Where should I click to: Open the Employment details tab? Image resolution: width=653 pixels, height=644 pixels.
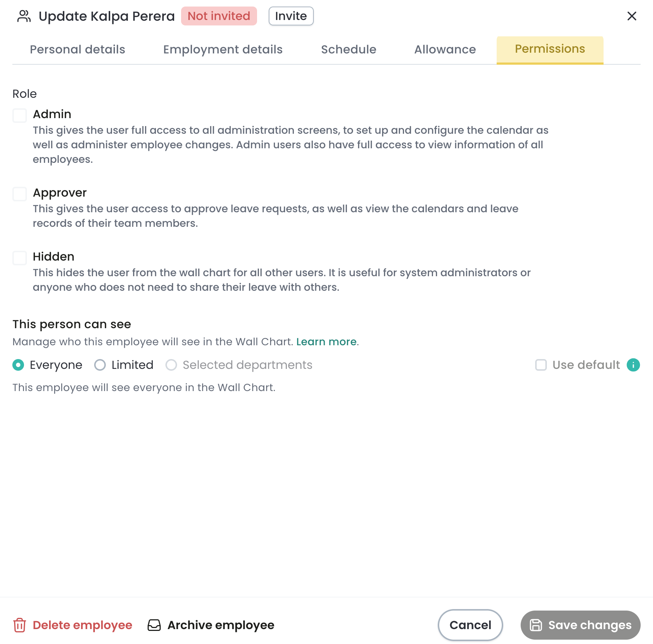223,49
